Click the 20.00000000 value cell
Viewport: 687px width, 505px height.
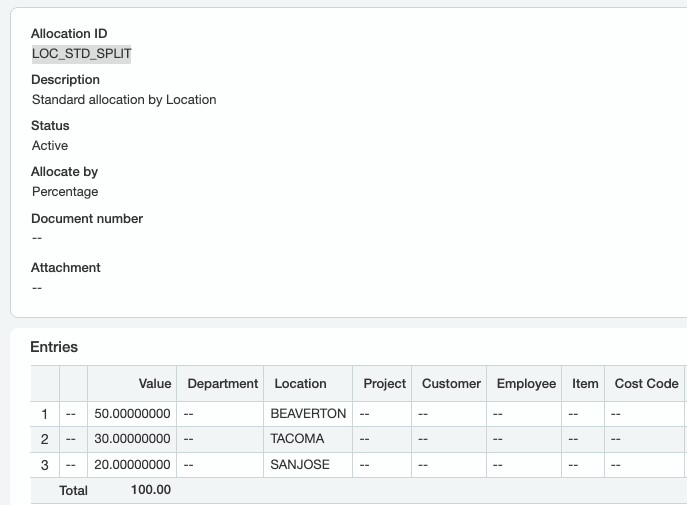[x=132, y=465]
